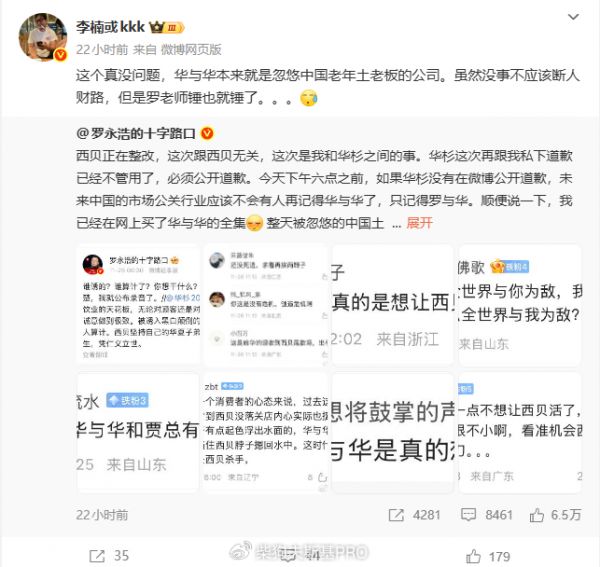Open the 来自浙江 comment thumbnail

point(393,305)
